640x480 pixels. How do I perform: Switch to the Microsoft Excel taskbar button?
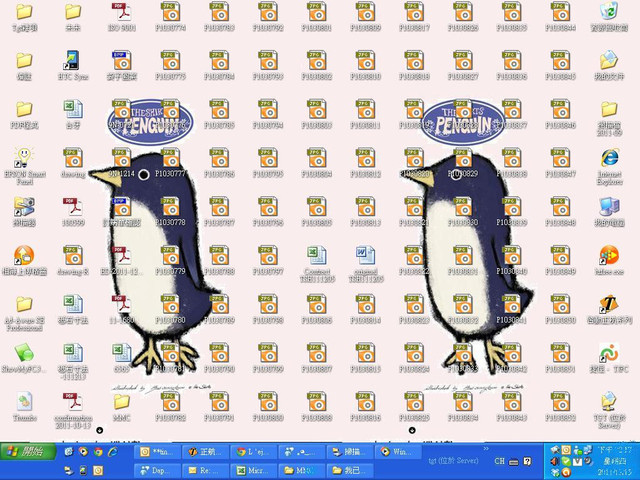point(253,470)
